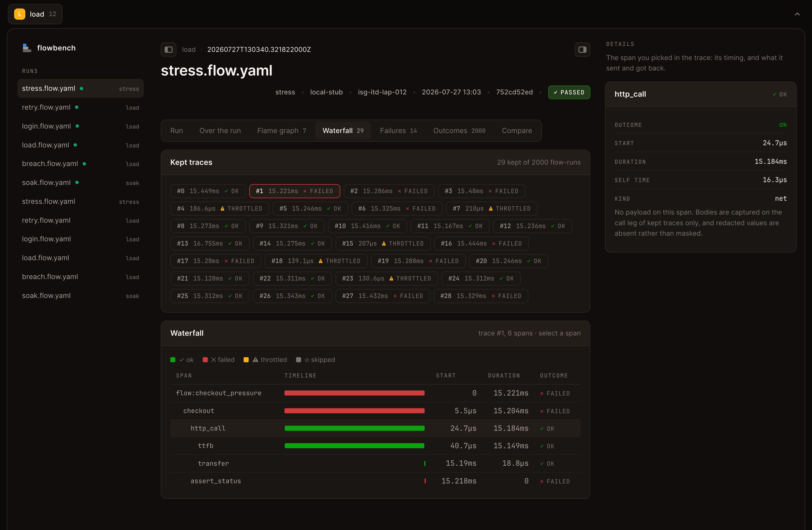
Task: Select kept trace #4 throttled chip
Action: [220, 208]
